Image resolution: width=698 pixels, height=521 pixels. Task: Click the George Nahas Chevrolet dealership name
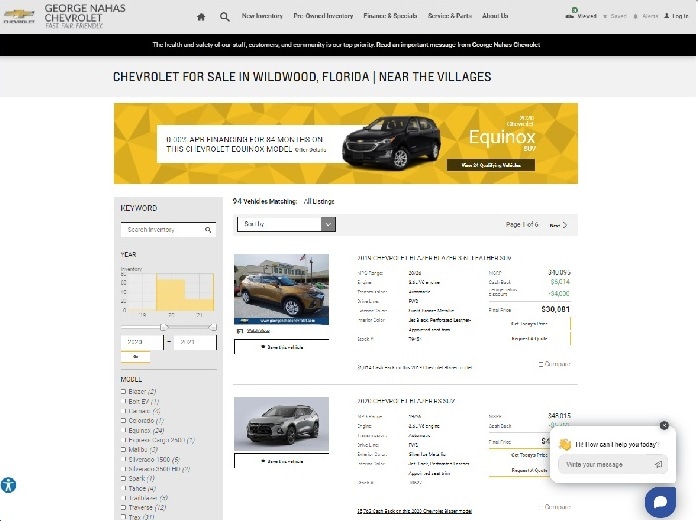pyautogui.click(x=85, y=13)
